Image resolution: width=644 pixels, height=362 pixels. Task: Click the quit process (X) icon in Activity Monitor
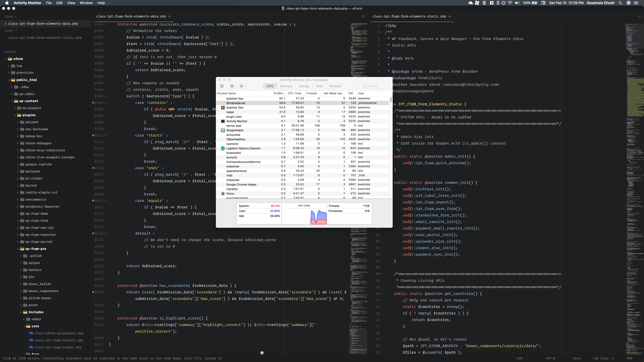tap(222, 86)
